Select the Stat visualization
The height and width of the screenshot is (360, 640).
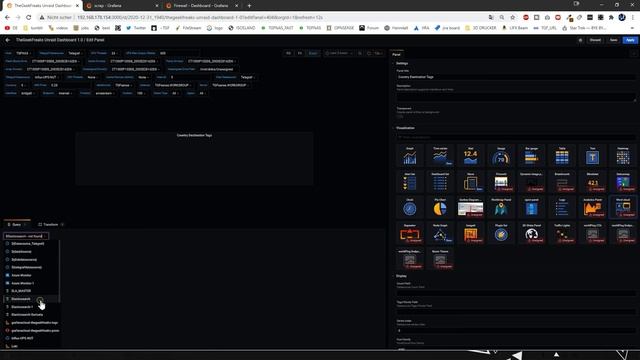coord(470,156)
